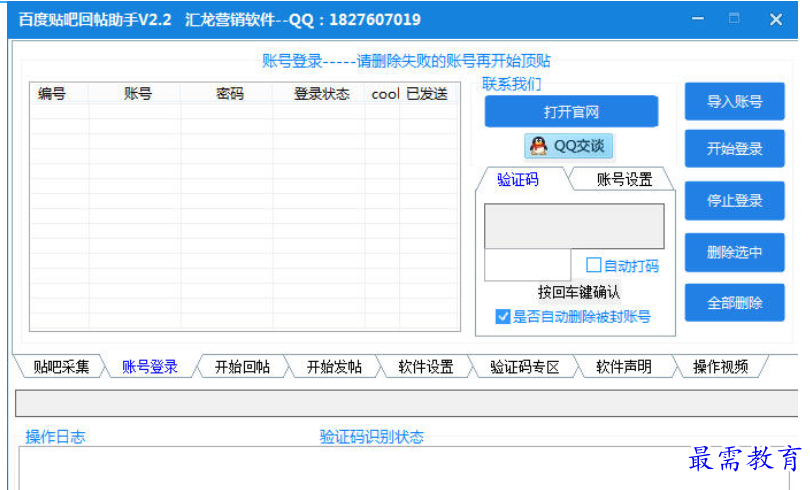Close the 百度贴吧回帖助手 window
810x490 pixels.
(x=776, y=20)
